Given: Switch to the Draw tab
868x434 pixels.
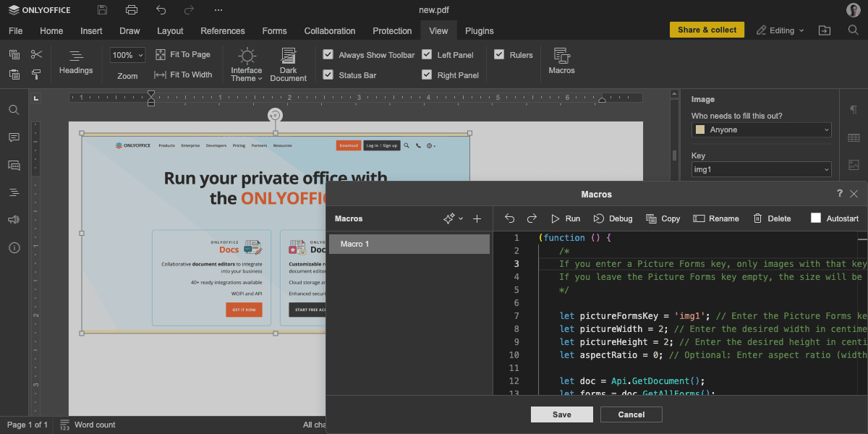Looking at the screenshot, I should coord(129,30).
